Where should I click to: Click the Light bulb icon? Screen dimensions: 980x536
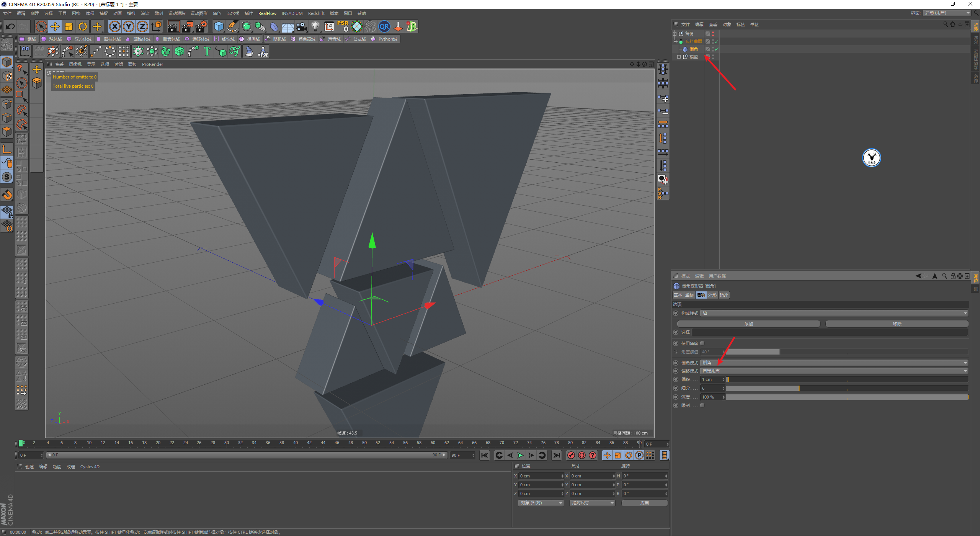click(315, 26)
